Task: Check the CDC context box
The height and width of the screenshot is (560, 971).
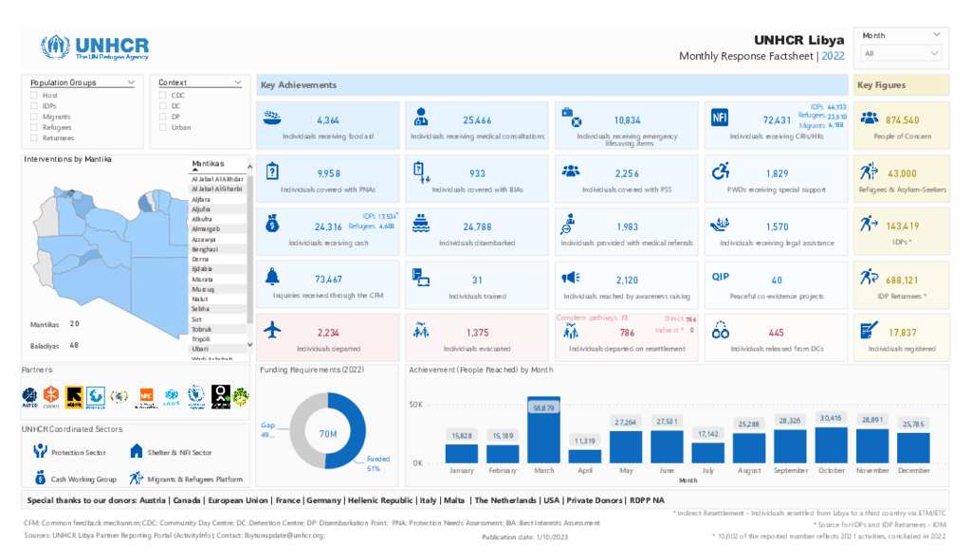Action: tap(163, 96)
